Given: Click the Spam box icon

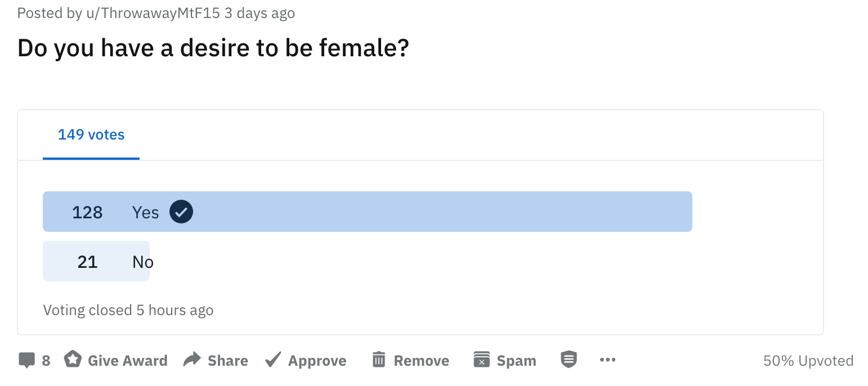Looking at the screenshot, I should coord(481,360).
